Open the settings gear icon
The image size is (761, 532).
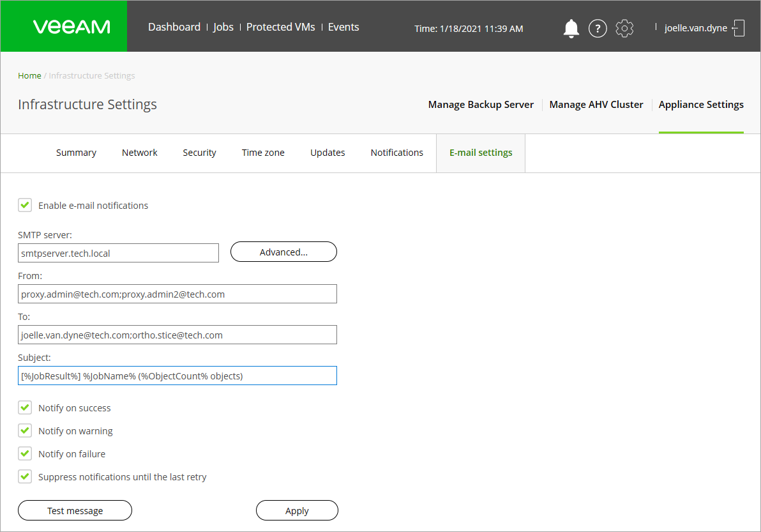click(x=624, y=28)
